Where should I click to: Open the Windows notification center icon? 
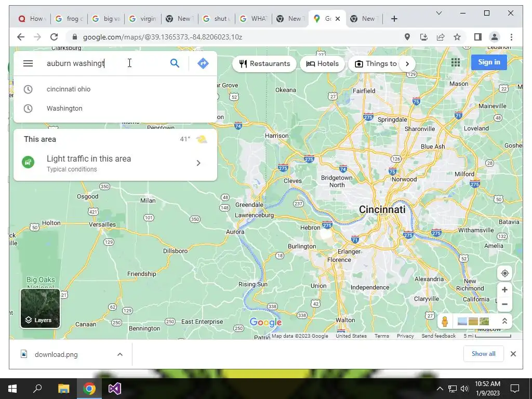pyautogui.click(x=515, y=389)
